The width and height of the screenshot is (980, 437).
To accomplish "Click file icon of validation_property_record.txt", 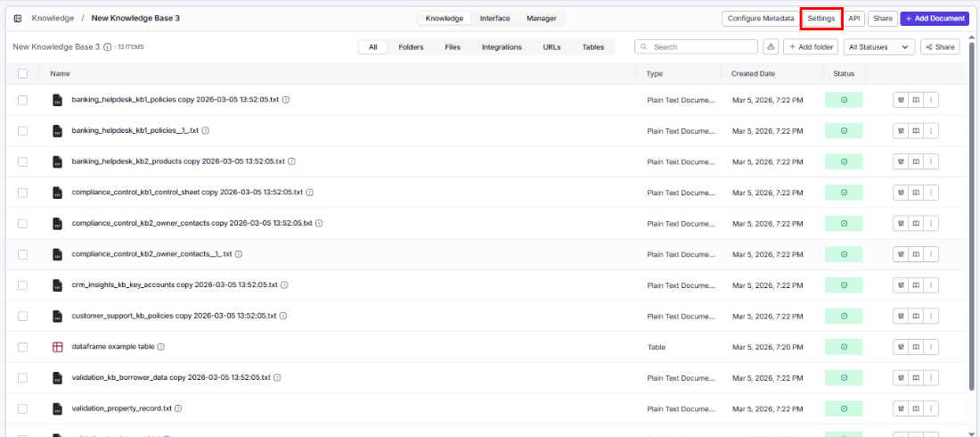I will click(58, 408).
